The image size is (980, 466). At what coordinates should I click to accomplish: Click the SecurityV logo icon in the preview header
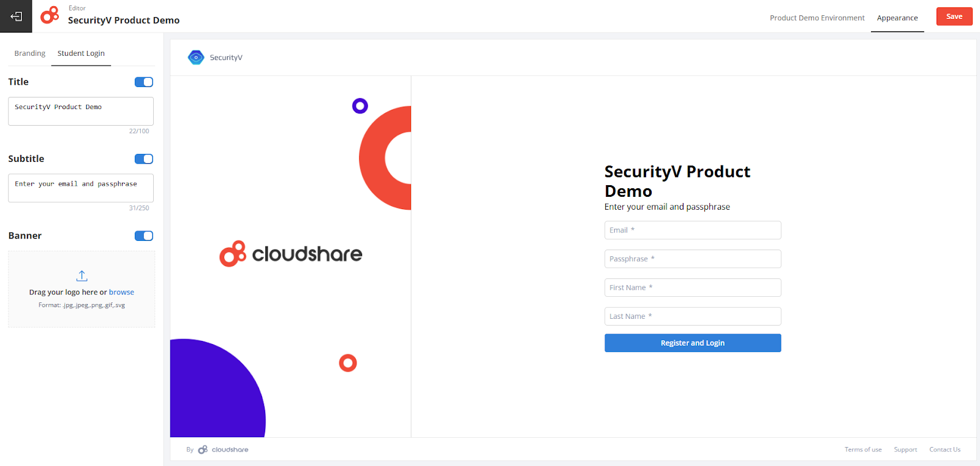click(195, 57)
